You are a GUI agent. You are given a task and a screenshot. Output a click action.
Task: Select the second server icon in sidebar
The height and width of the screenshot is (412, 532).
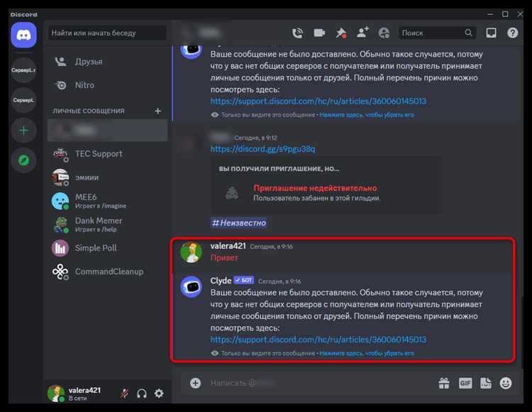[23, 100]
